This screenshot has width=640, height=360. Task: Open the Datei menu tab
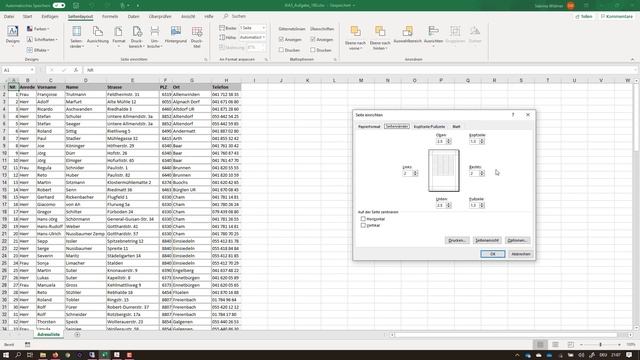pos(9,16)
